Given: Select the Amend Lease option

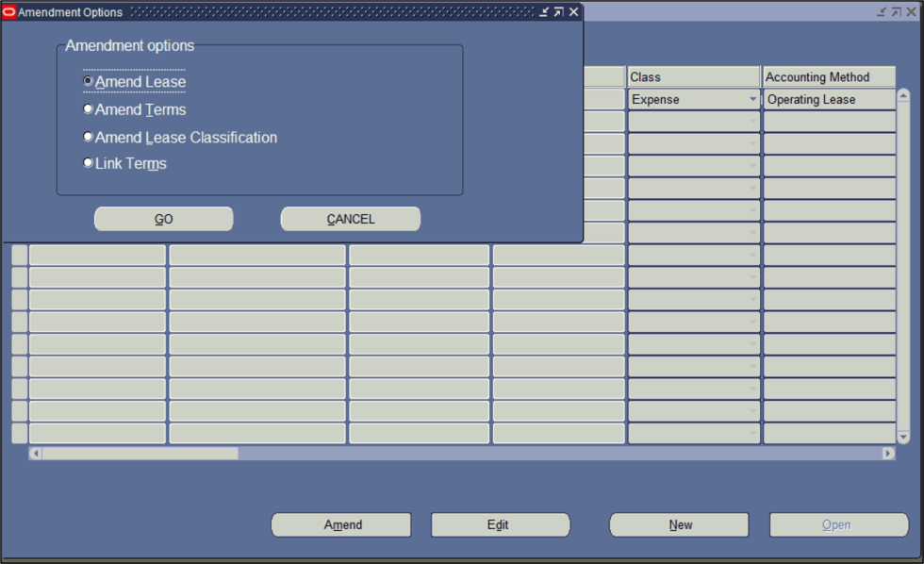Looking at the screenshot, I should pyautogui.click(x=88, y=82).
